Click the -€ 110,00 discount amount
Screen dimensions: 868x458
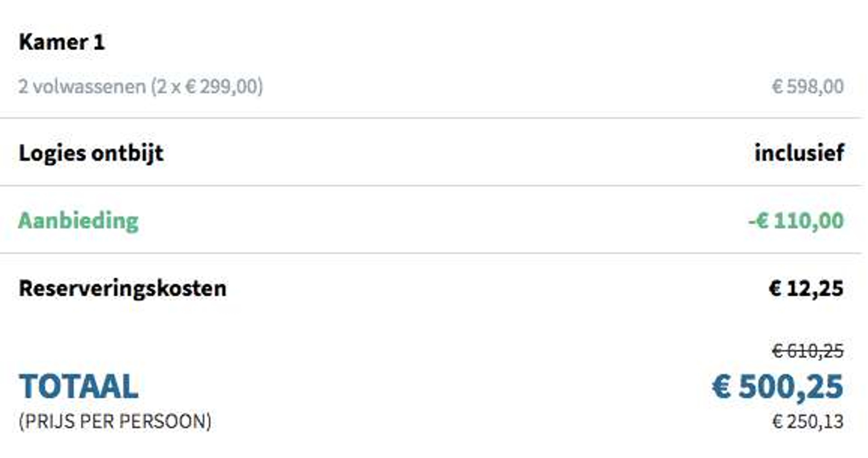point(796,221)
